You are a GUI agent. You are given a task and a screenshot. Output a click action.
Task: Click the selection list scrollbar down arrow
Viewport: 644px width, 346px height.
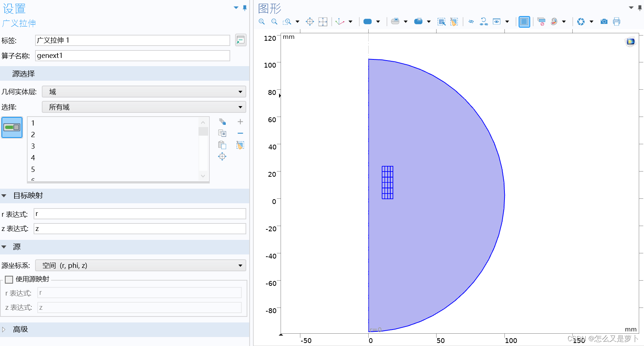tap(203, 176)
